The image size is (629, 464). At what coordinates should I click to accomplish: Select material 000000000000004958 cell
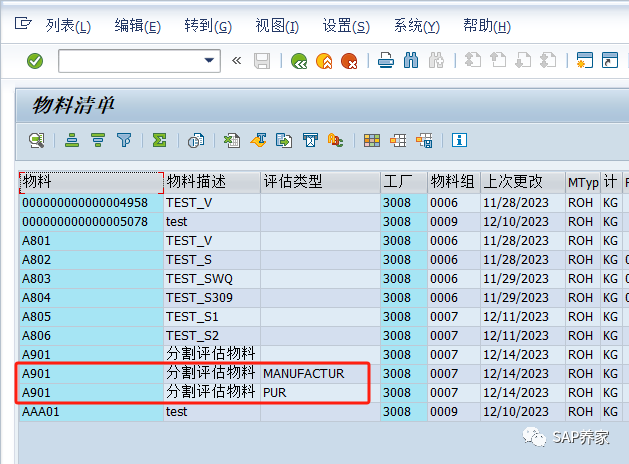click(91, 203)
